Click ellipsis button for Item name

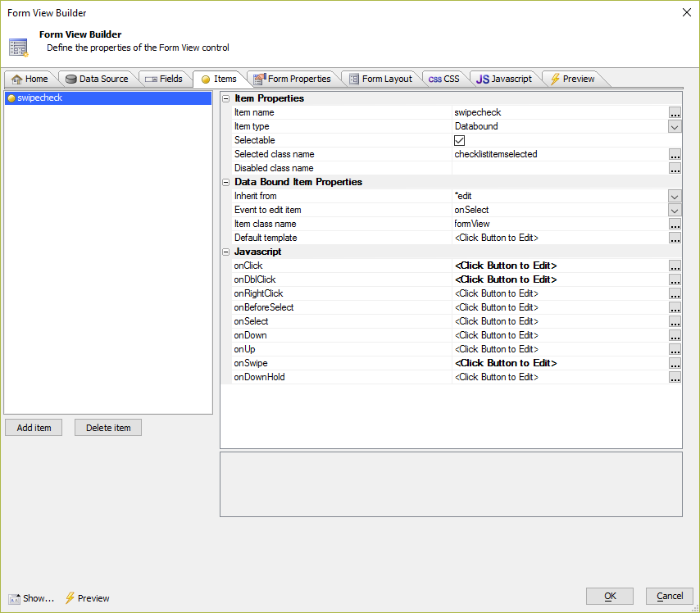click(675, 113)
